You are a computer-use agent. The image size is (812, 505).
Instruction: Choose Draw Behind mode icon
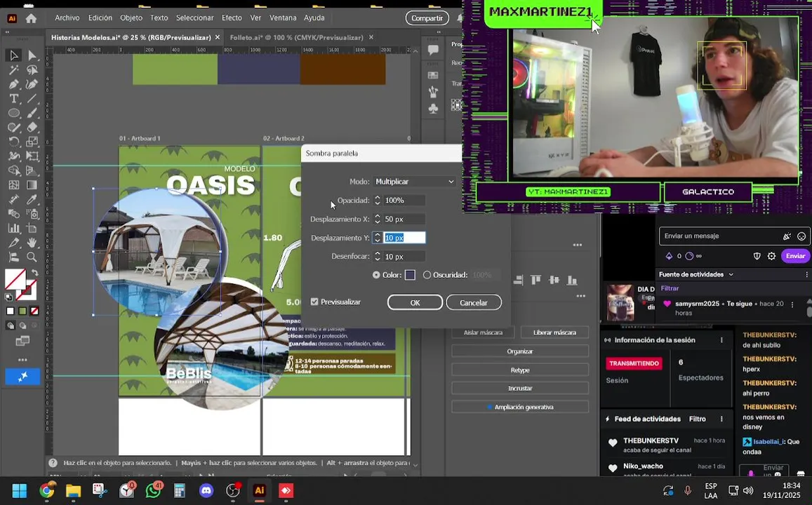(x=22, y=325)
